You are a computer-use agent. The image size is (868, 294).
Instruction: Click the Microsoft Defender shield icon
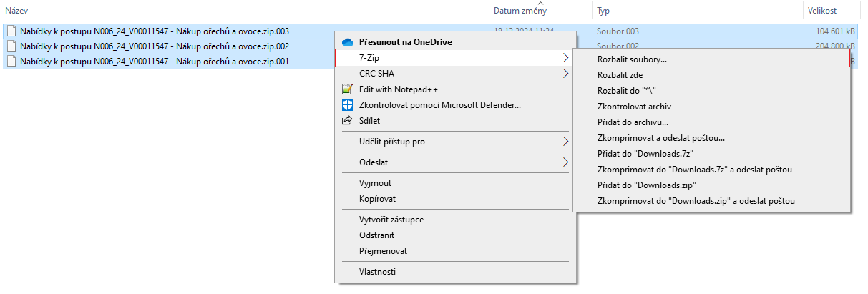pyautogui.click(x=348, y=105)
